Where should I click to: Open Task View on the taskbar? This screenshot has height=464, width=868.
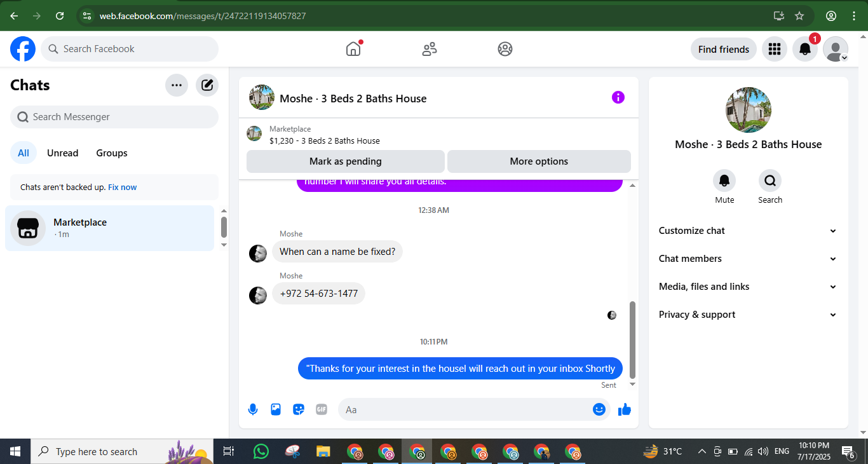(x=229, y=451)
